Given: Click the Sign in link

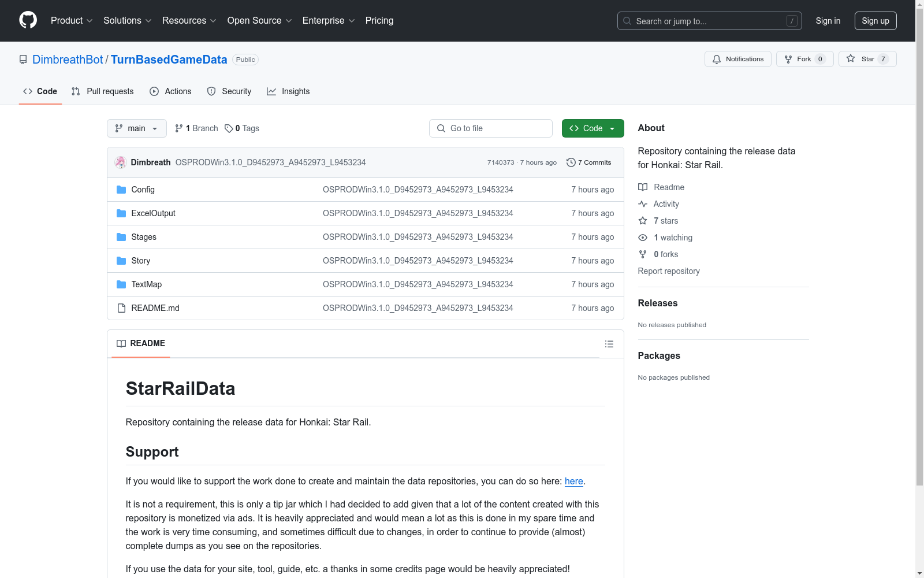Looking at the screenshot, I should pos(828,21).
